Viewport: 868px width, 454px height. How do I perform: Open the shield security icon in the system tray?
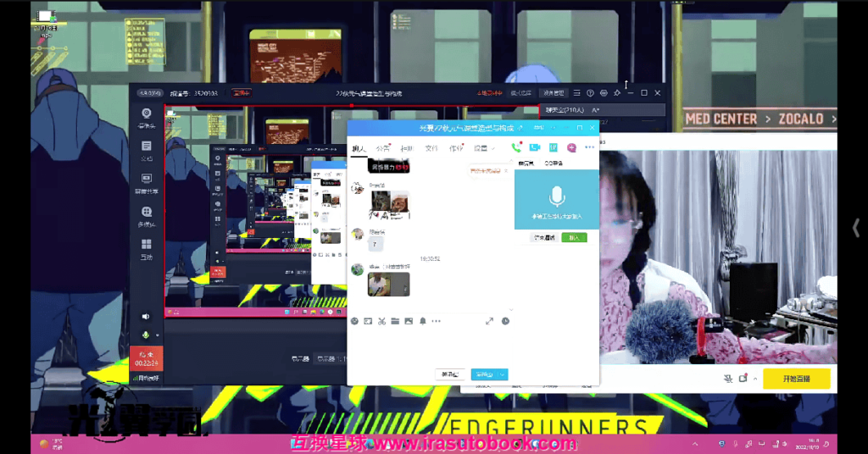[721, 444]
